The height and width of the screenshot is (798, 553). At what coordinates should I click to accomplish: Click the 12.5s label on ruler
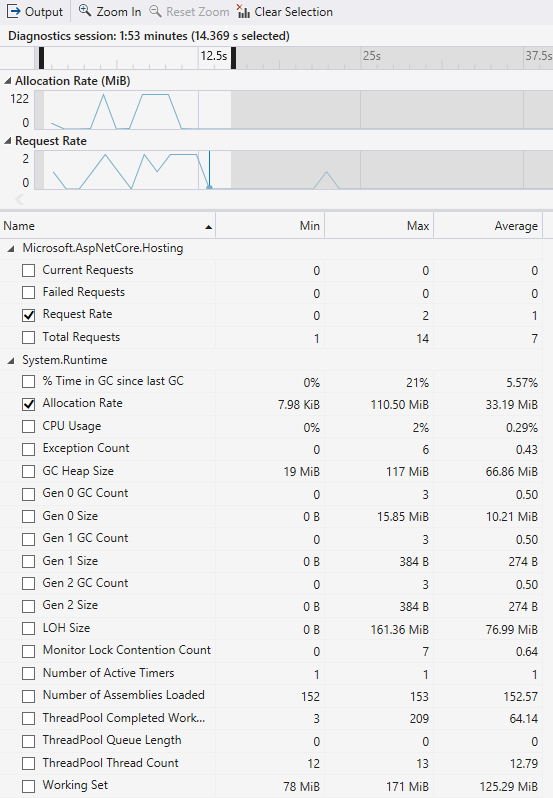click(214, 55)
